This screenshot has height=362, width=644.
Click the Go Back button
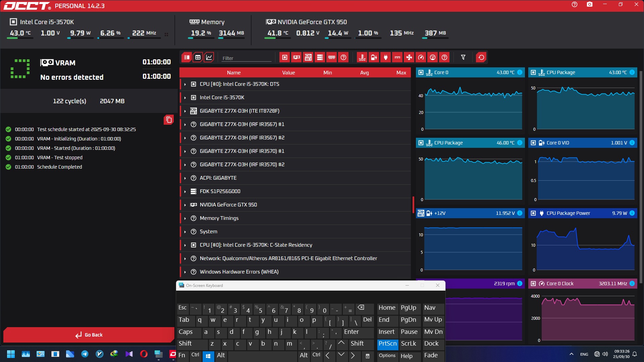[x=89, y=335]
